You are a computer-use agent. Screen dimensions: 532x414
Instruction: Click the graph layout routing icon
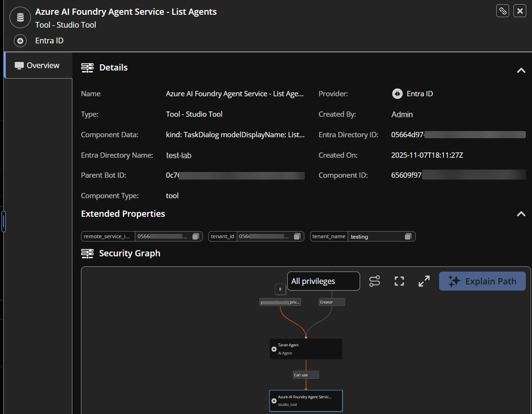click(x=374, y=281)
